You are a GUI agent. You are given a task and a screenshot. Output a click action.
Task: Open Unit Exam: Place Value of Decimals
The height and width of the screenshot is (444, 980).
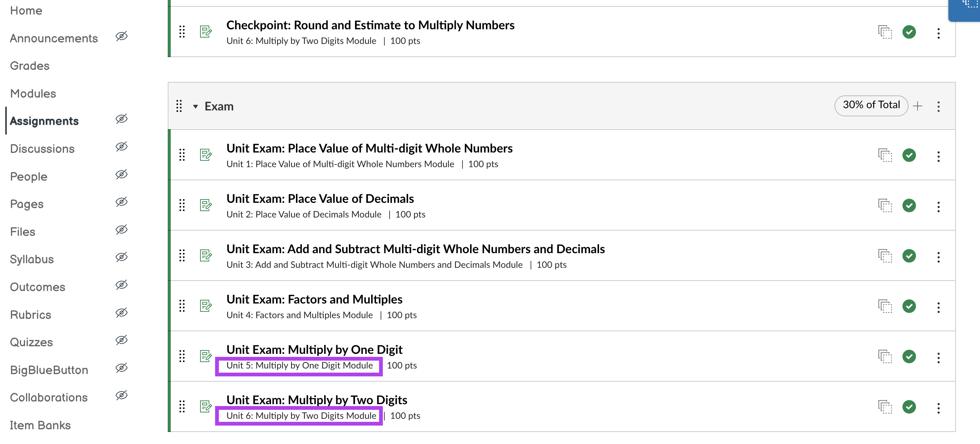[320, 199]
